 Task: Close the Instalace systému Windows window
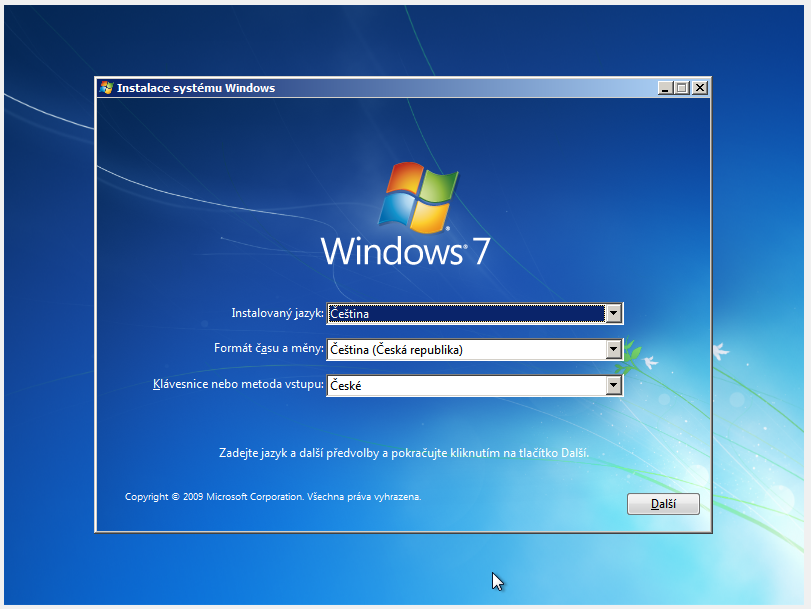point(700,88)
